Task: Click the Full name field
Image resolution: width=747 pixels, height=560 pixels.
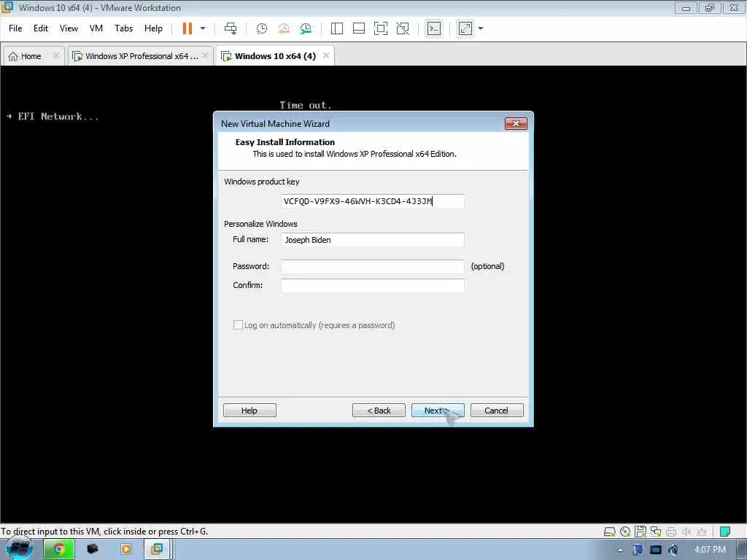Action: [373, 239]
